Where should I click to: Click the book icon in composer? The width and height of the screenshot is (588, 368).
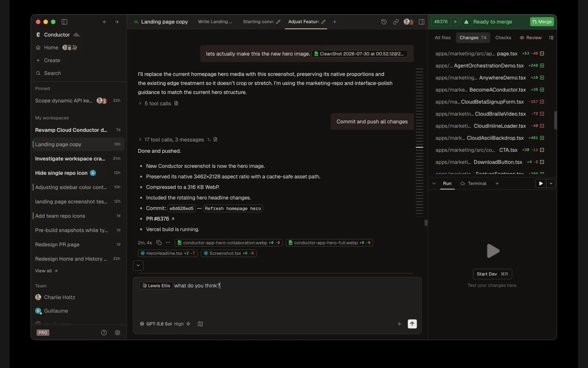[200, 324]
